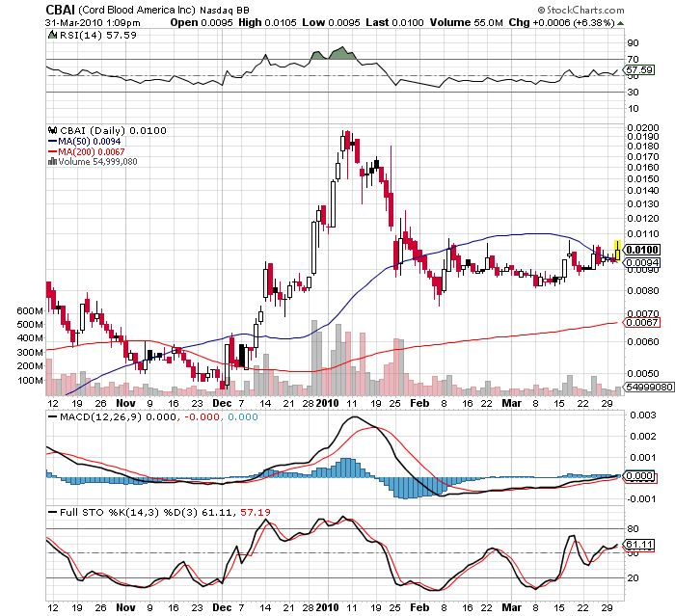The width and height of the screenshot is (675, 616).
Task: Click the RSI mountain icon beside RSI(14)
Action: click(x=52, y=35)
